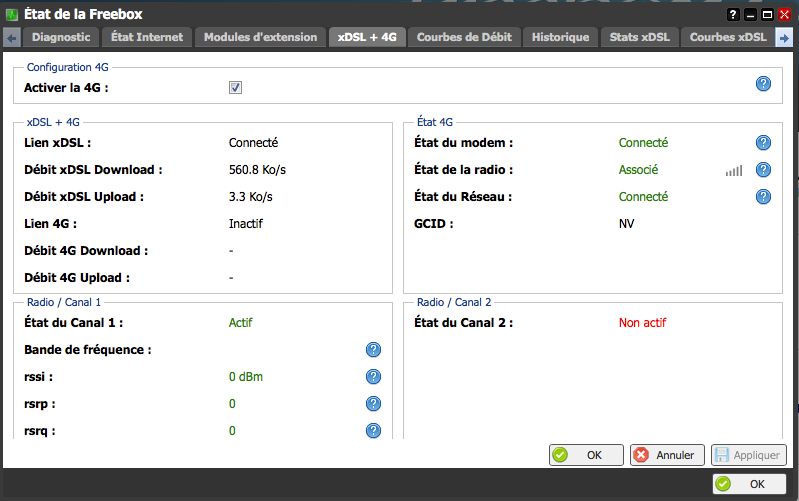Open help for Bande de fréquence

374,350
